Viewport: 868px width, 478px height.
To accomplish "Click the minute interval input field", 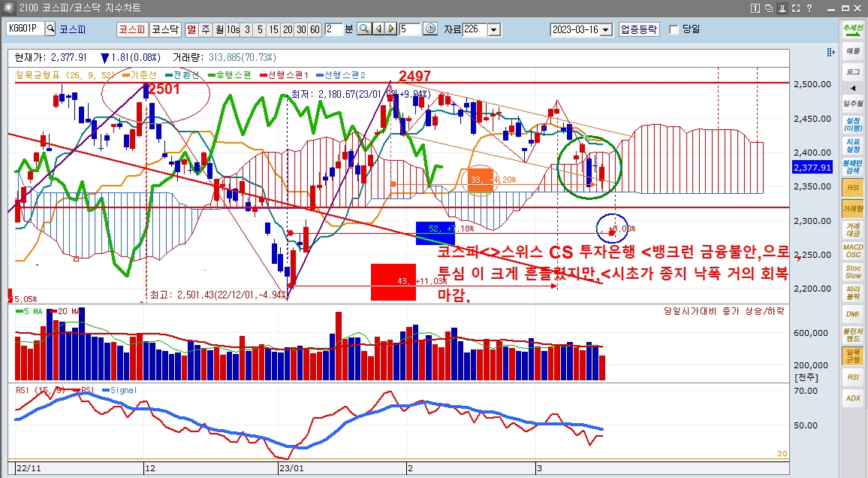I will 333,29.
